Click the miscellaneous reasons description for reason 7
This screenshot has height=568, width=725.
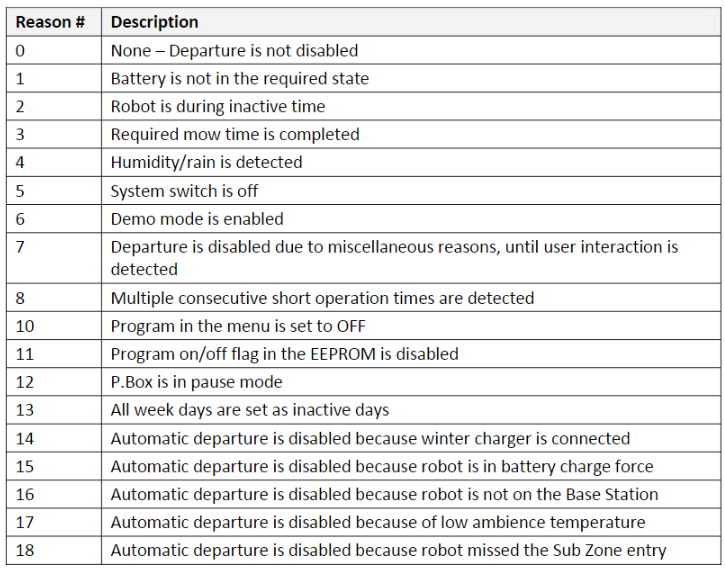[394, 257]
